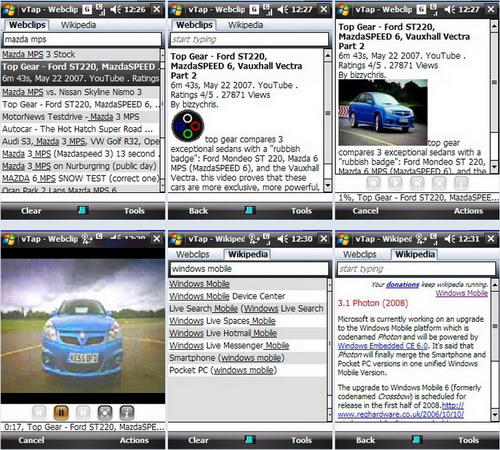This screenshot has height=450, width=500.
Task: Open keyboard icon beside Clear in mazda mps screen
Action: [83, 210]
